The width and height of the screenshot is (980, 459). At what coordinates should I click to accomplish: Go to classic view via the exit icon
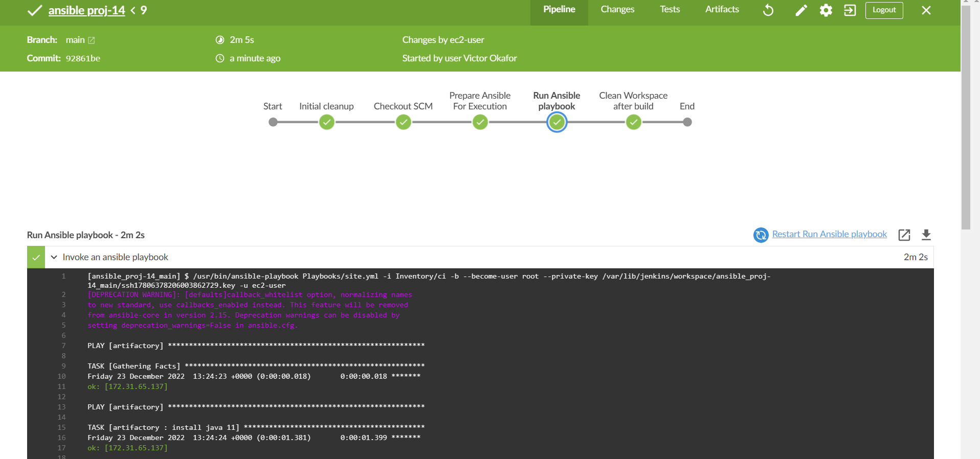point(850,10)
